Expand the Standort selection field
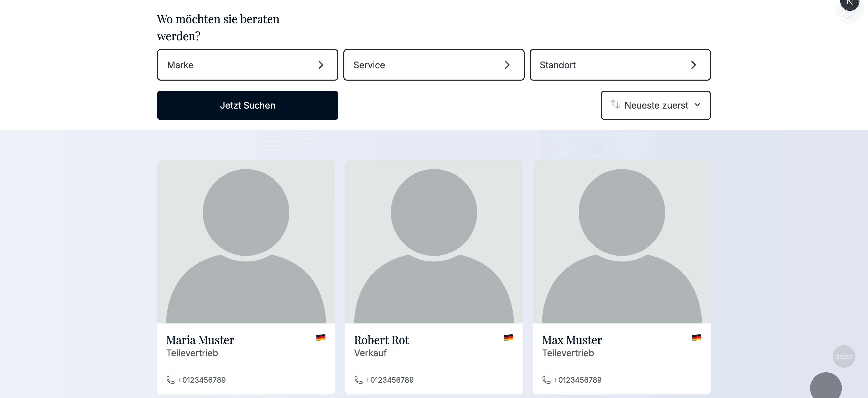 (x=620, y=65)
